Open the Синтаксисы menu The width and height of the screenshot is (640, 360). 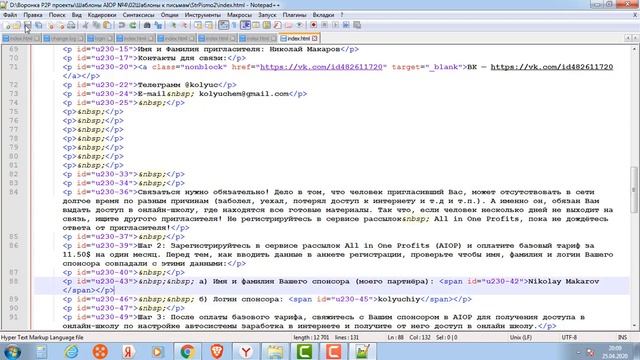[138, 15]
